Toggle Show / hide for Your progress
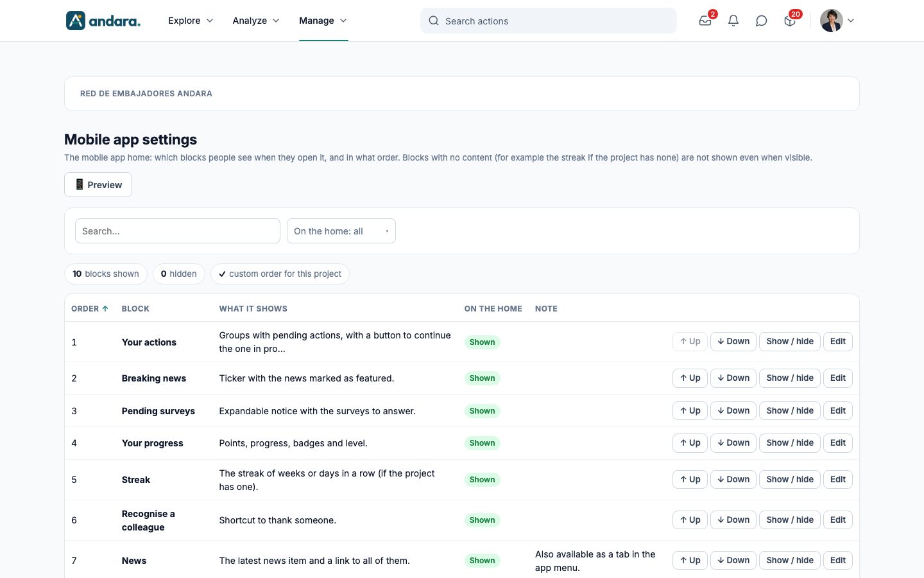Viewport: 924px width, 578px height. 790,443
